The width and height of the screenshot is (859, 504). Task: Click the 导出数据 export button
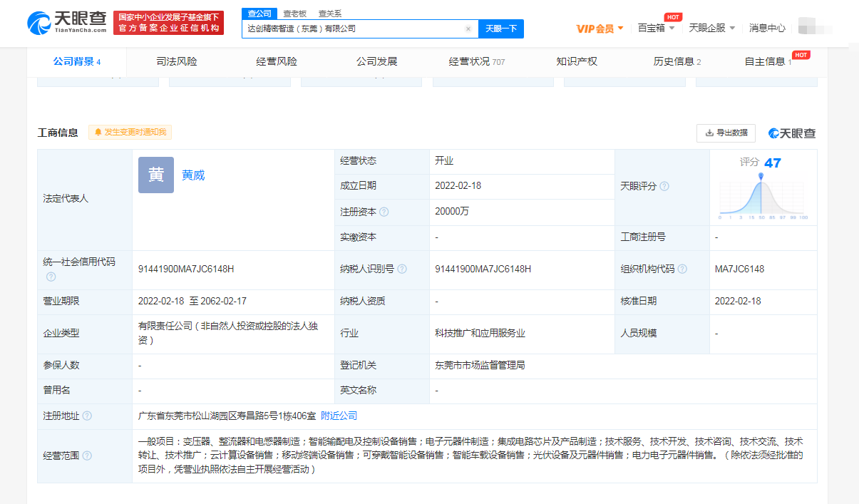(726, 133)
